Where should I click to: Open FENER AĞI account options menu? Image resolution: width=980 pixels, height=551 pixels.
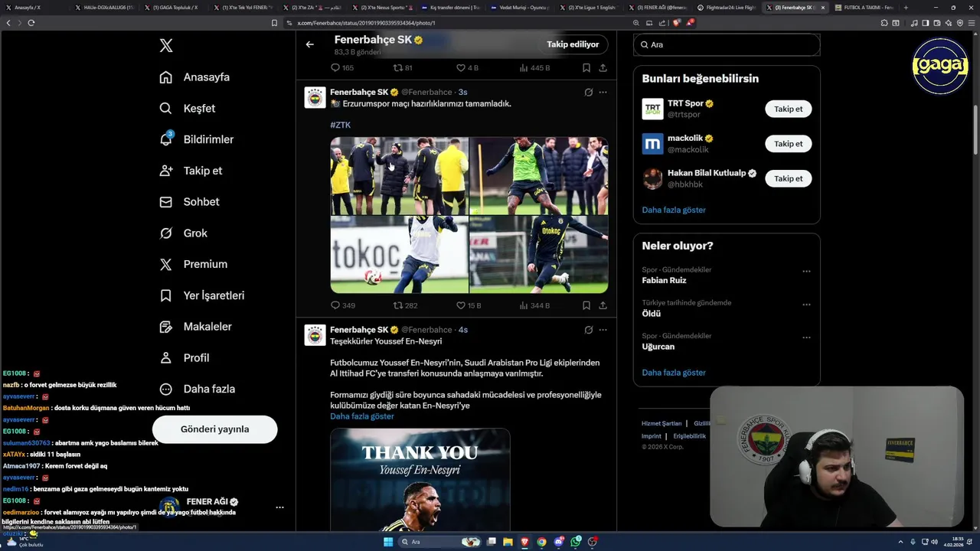click(279, 507)
